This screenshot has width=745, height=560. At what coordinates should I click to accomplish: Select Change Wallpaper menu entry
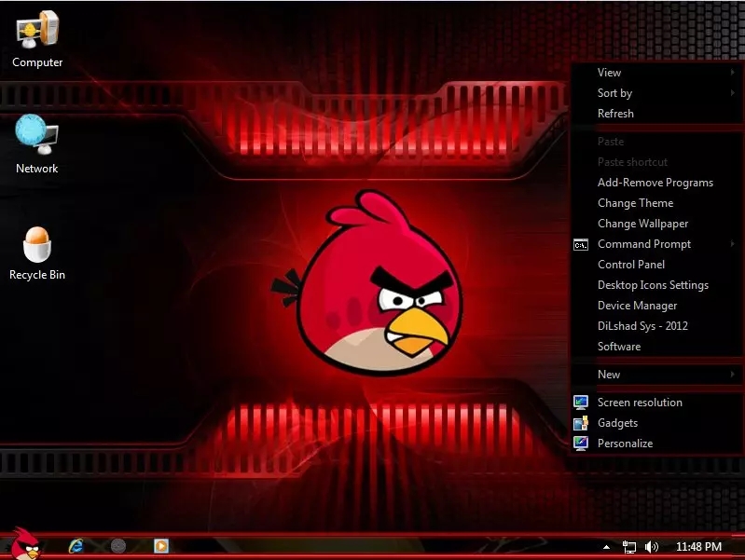point(642,224)
